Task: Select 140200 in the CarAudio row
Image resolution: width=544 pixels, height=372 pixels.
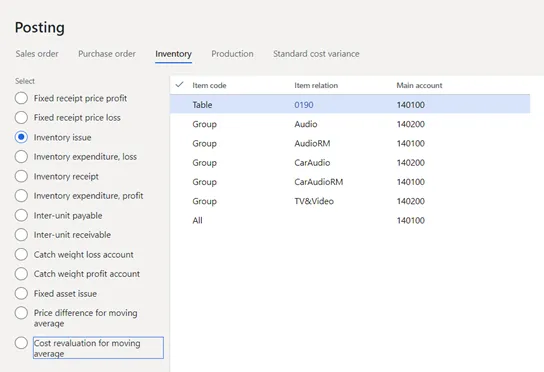Action: tap(411, 163)
